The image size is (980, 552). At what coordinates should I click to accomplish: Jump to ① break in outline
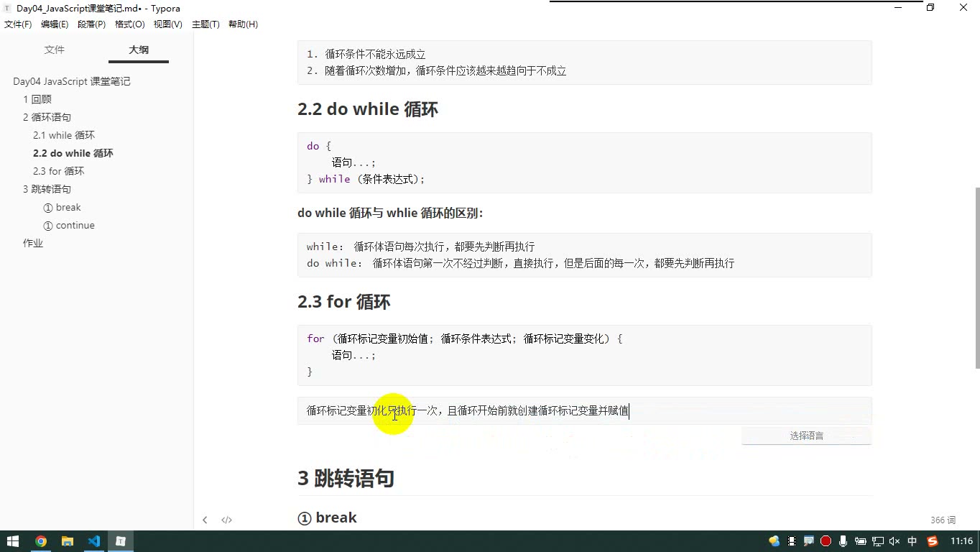click(62, 207)
